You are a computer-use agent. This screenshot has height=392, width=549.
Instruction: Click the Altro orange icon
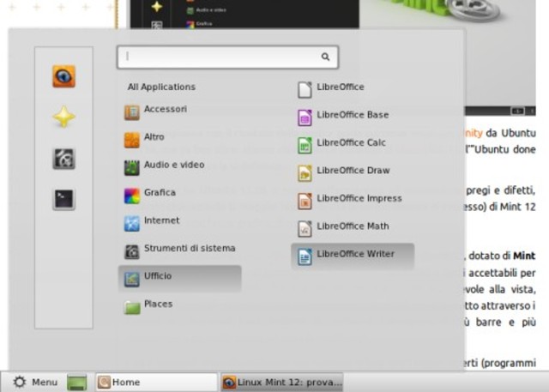132,141
